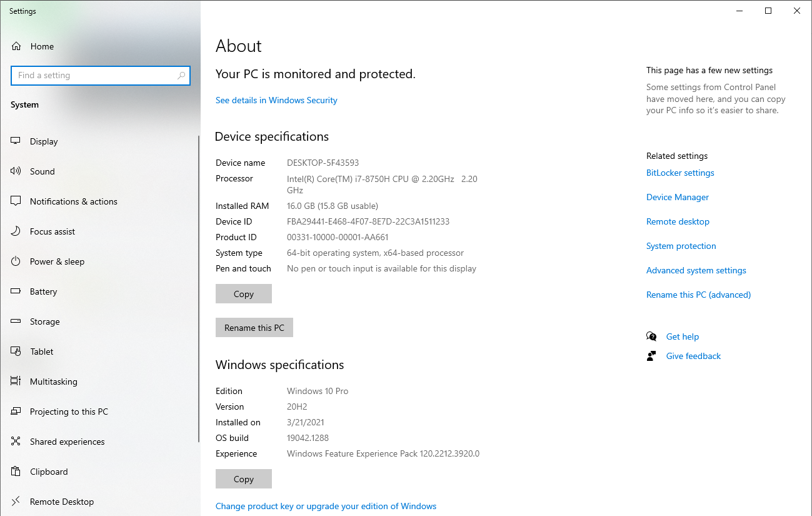Click the Clipboard icon in the sidebar
The height and width of the screenshot is (516, 812).
16,472
